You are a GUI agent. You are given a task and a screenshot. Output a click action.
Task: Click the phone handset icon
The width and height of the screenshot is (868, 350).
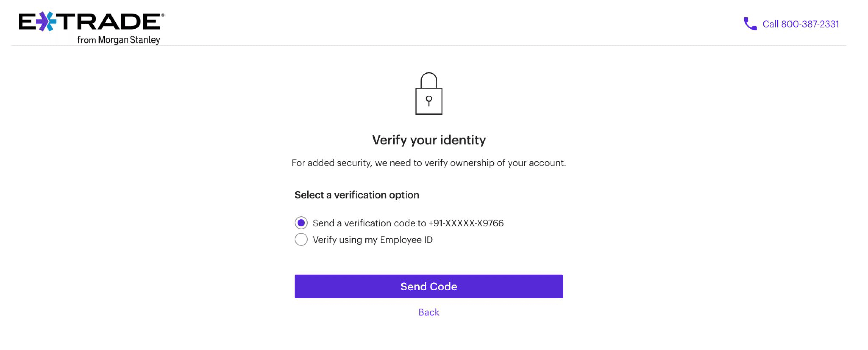(x=750, y=24)
